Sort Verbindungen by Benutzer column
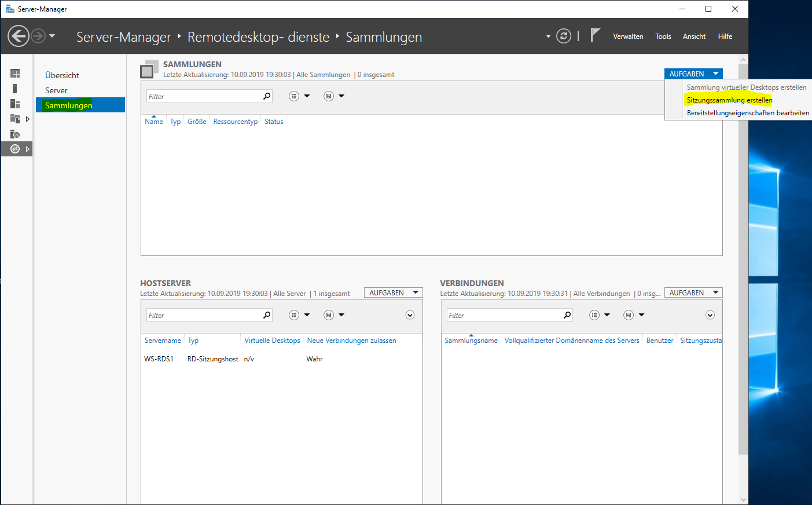 pos(660,340)
